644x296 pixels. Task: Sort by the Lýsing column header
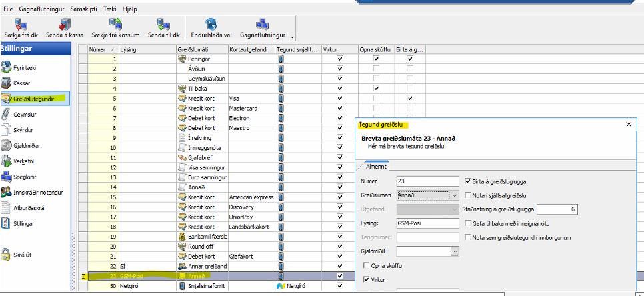pos(147,49)
